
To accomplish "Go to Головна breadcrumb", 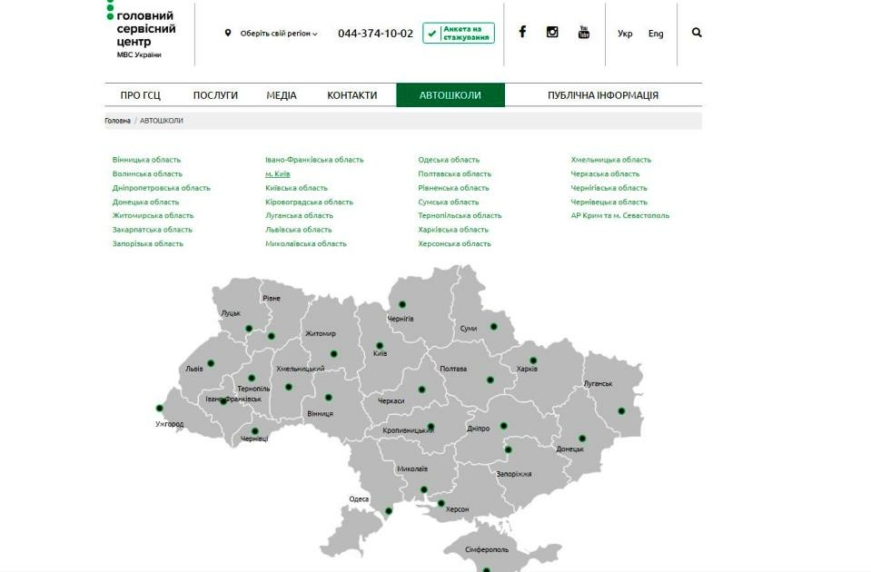I will [x=117, y=121].
